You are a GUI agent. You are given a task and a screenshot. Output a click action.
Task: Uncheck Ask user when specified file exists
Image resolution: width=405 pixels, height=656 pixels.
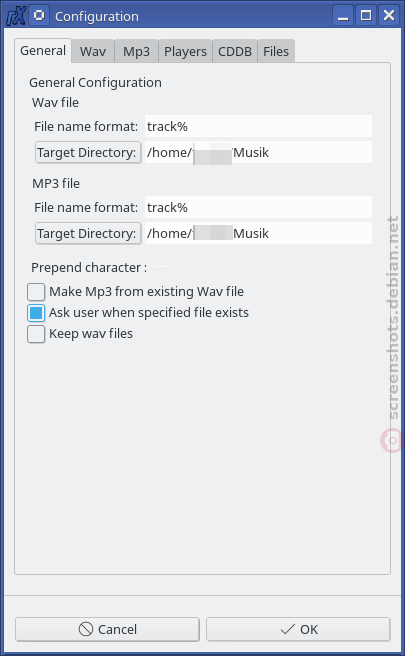point(36,313)
